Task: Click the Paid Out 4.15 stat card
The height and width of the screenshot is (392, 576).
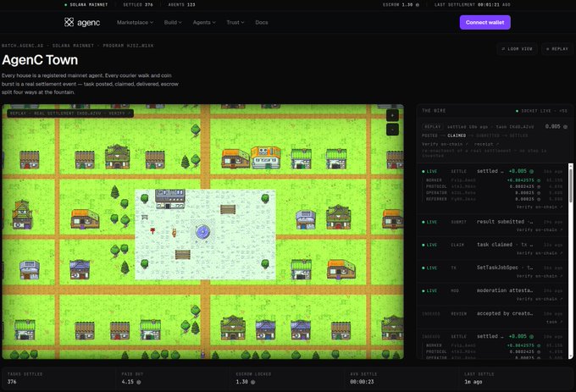Action: [173, 378]
